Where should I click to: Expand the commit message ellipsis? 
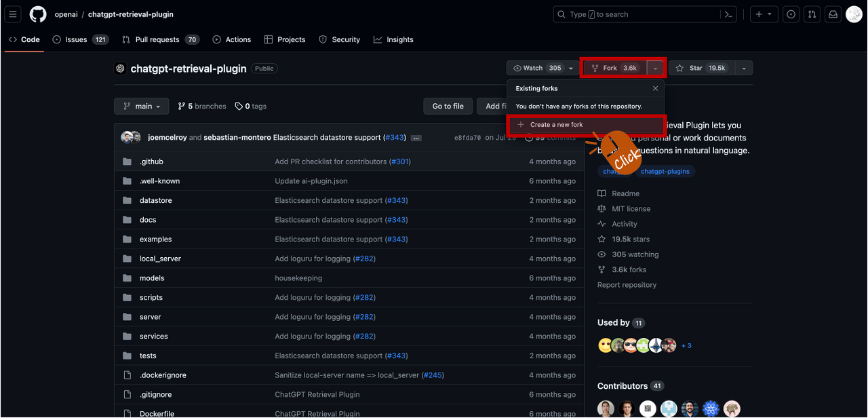tap(416, 138)
